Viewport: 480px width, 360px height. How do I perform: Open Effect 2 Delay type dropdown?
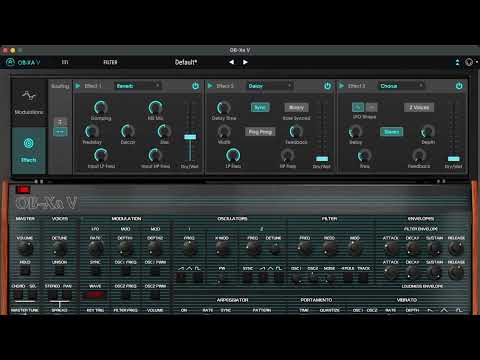click(270, 86)
